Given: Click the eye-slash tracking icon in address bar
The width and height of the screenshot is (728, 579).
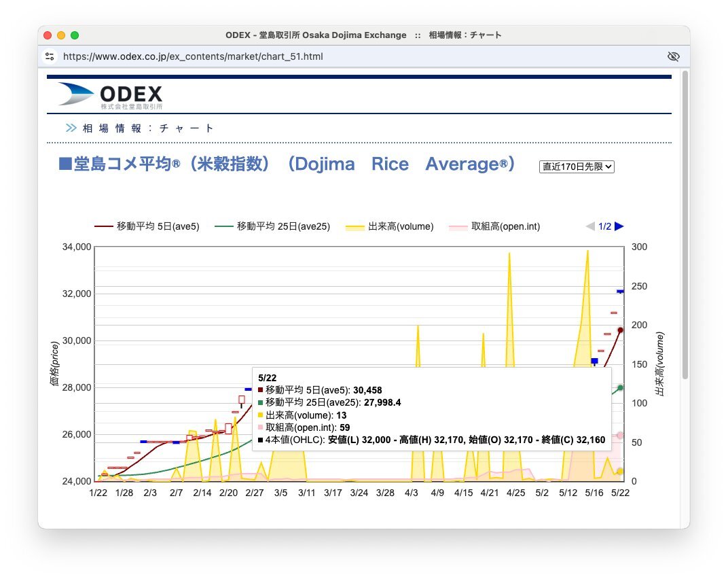Looking at the screenshot, I should click(673, 56).
